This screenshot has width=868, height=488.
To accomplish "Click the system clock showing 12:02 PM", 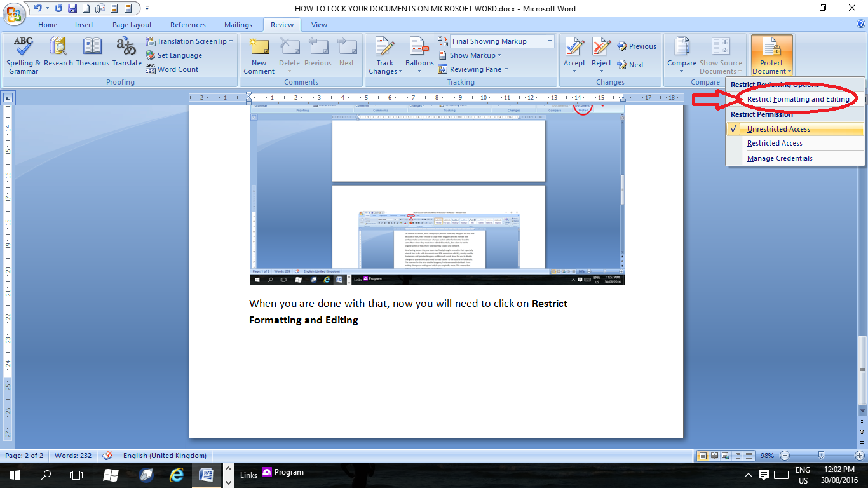I will (841, 475).
